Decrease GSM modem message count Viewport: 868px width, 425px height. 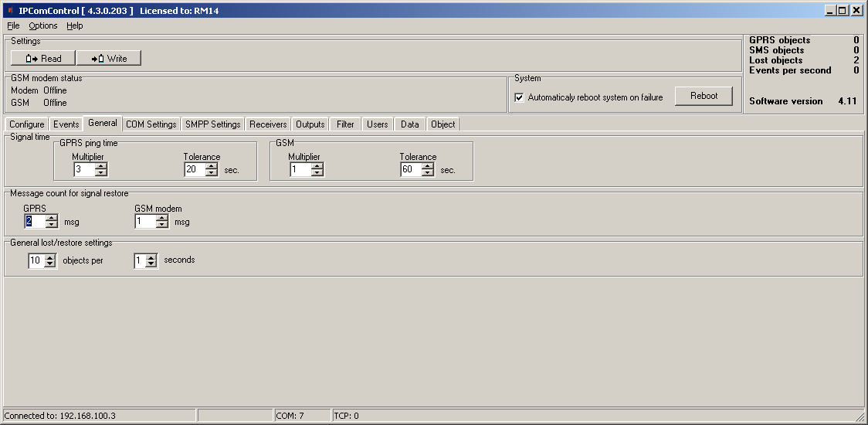point(161,225)
